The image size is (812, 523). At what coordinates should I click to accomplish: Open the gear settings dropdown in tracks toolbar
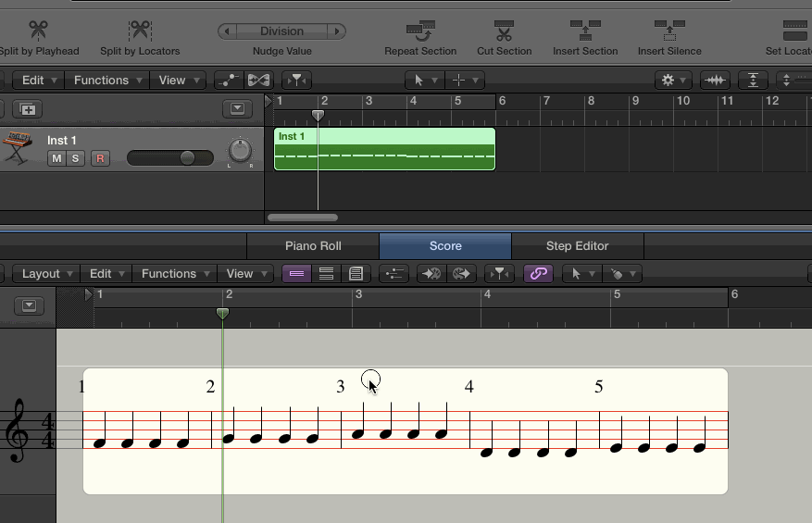coord(672,81)
